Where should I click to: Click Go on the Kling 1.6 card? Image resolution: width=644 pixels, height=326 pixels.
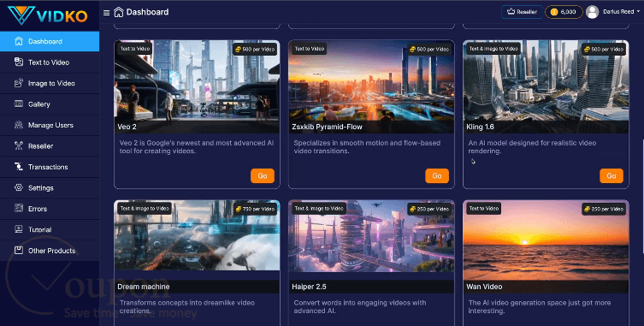coord(612,175)
